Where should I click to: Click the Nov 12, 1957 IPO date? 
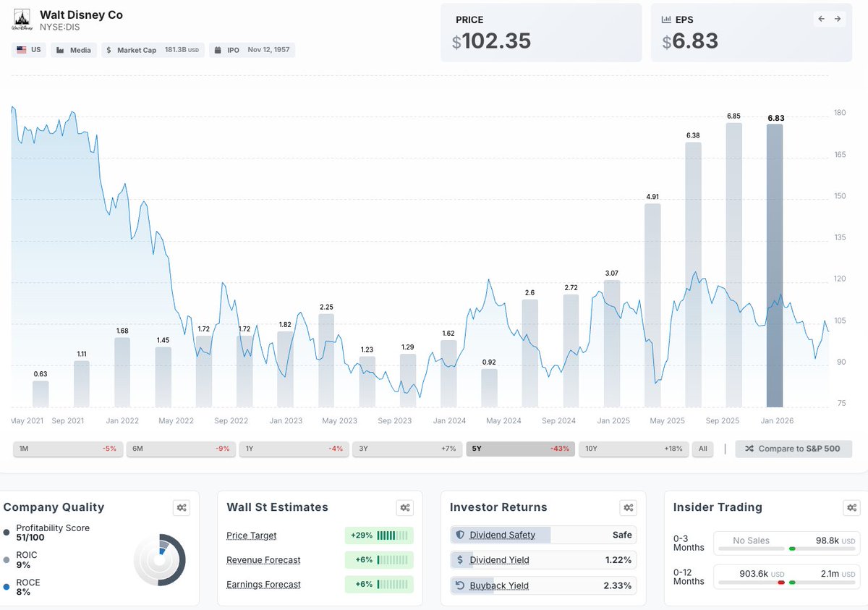click(x=268, y=51)
